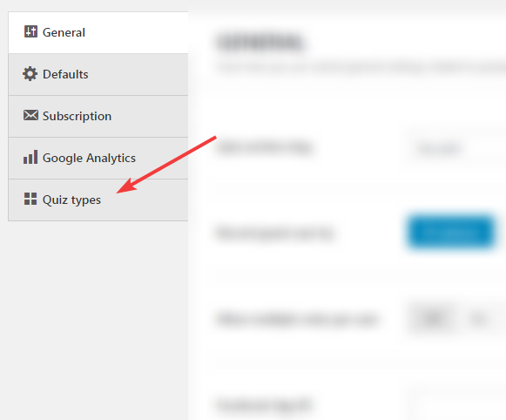The width and height of the screenshot is (506, 420).
Task: Click the envelope icon beside Subscription
Action: 30,115
